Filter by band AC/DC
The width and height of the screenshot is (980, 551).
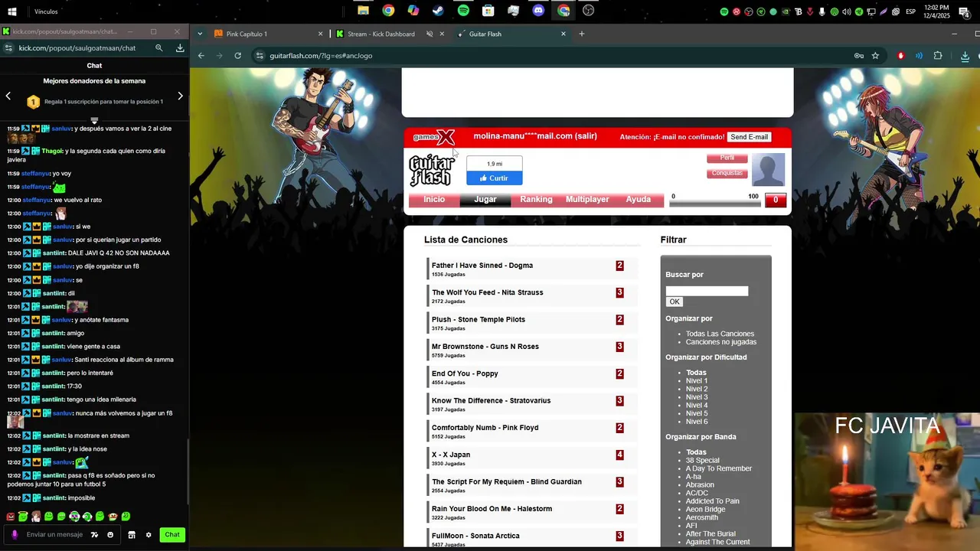pos(697,493)
